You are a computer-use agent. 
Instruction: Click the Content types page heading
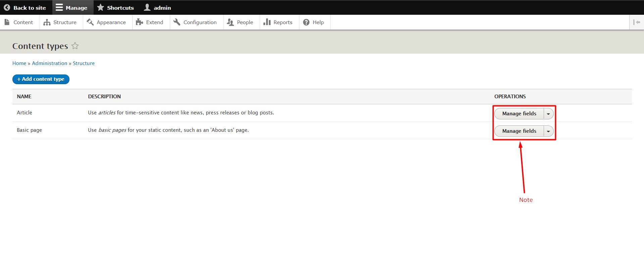[40, 46]
